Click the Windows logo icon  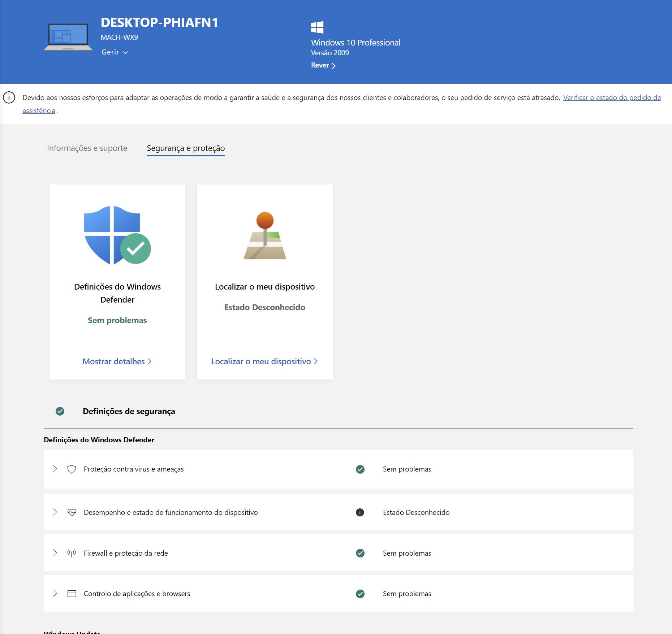pyautogui.click(x=317, y=27)
